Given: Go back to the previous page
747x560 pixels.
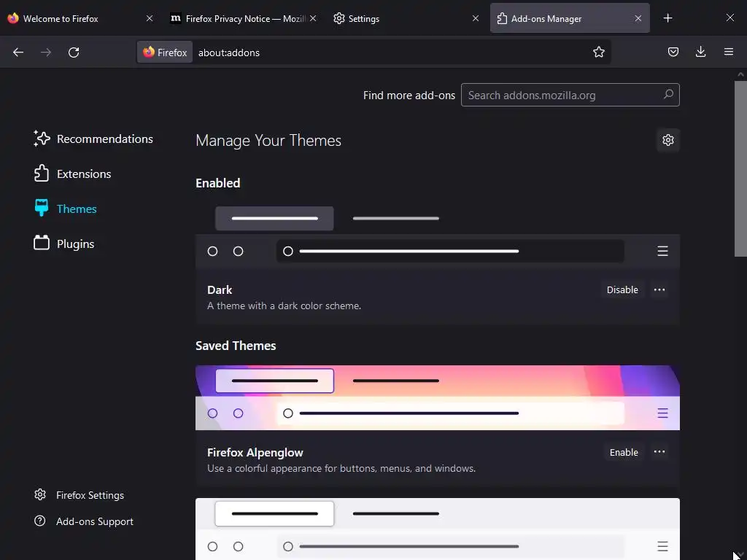Looking at the screenshot, I should [x=18, y=52].
